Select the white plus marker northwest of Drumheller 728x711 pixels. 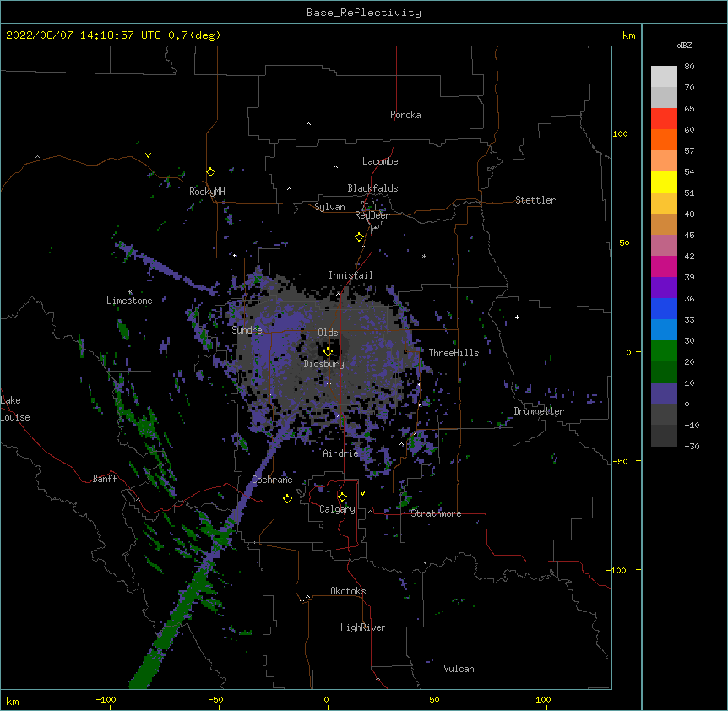pos(517,317)
